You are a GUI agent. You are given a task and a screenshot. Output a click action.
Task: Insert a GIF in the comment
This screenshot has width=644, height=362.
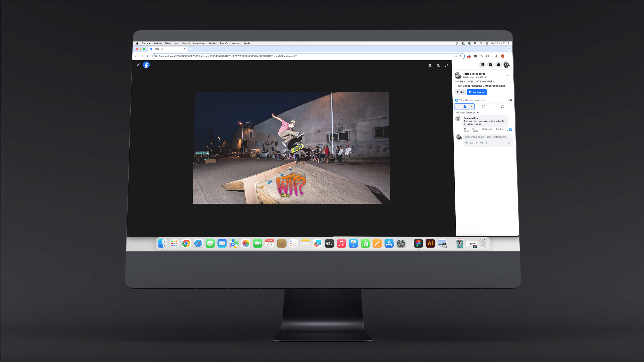click(481, 143)
